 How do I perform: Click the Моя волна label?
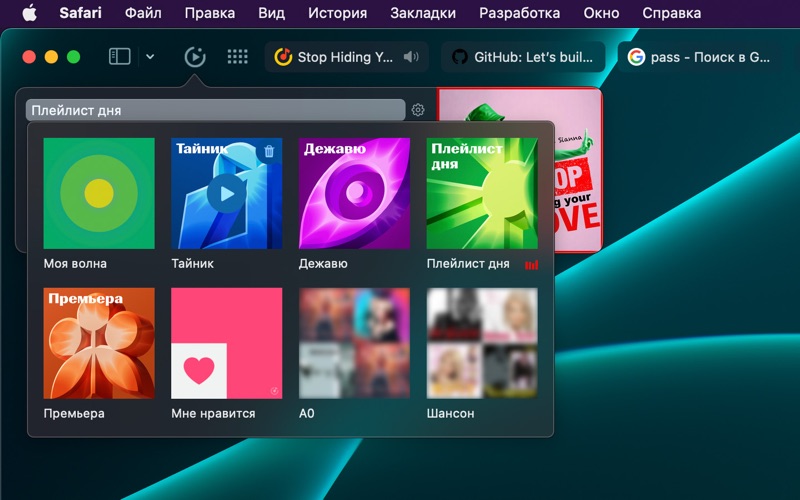(75, 264)
